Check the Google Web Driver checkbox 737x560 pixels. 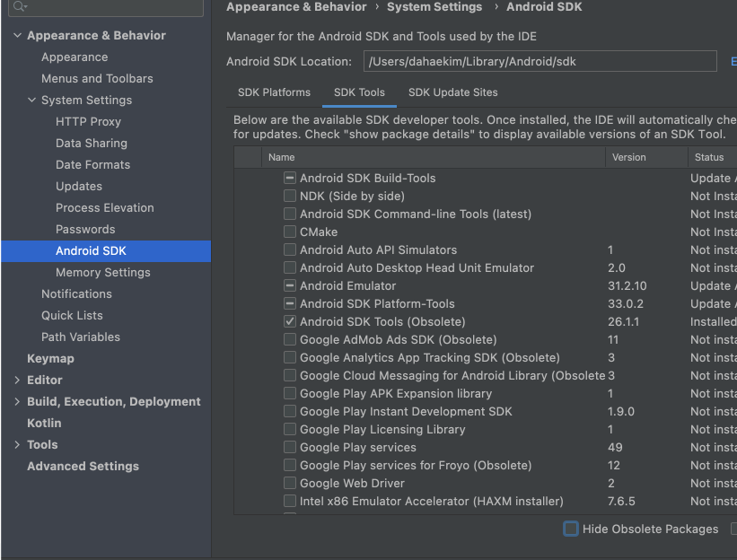[x=290, y=483]
